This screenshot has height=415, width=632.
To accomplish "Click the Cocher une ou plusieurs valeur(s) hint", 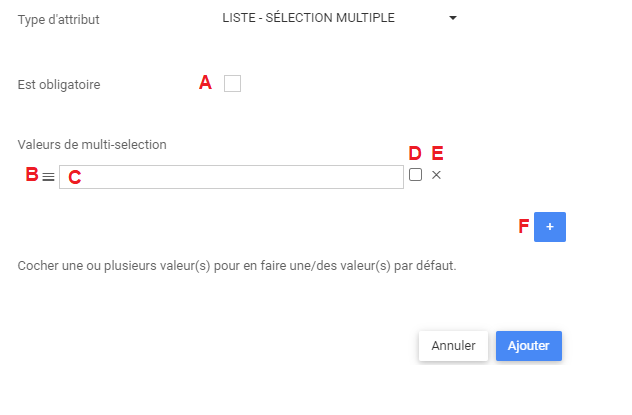I will tap(237, 267).
